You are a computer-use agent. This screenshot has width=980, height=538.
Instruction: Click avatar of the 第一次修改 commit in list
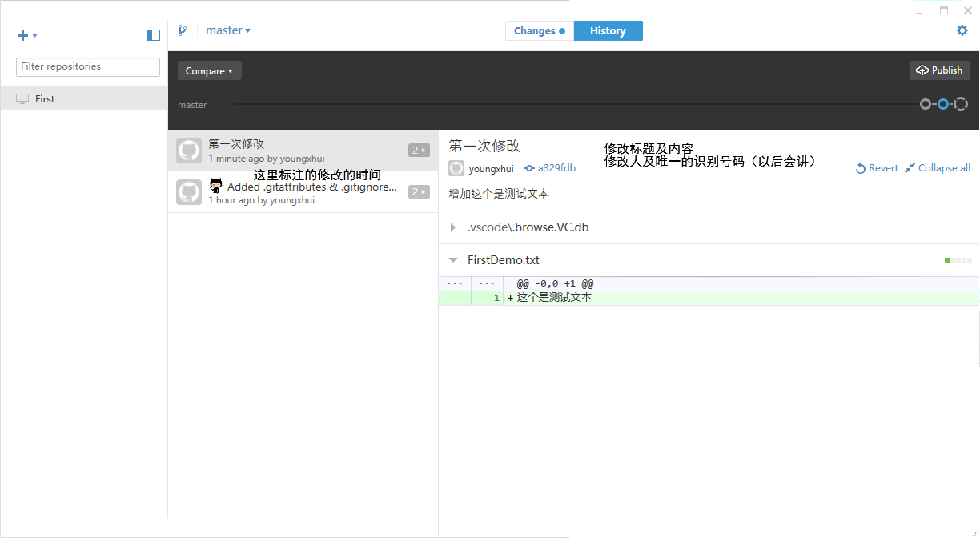click(189, 151)
